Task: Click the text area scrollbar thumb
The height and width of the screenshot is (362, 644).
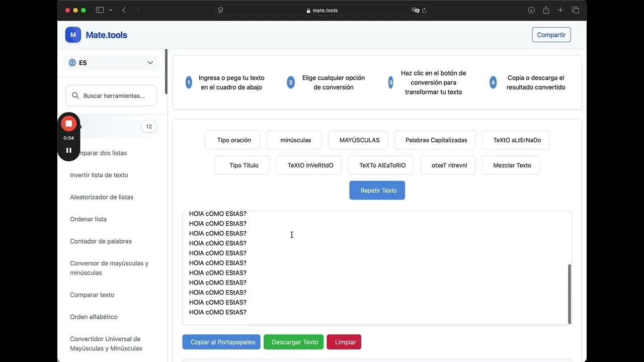Action: [570, 294]
